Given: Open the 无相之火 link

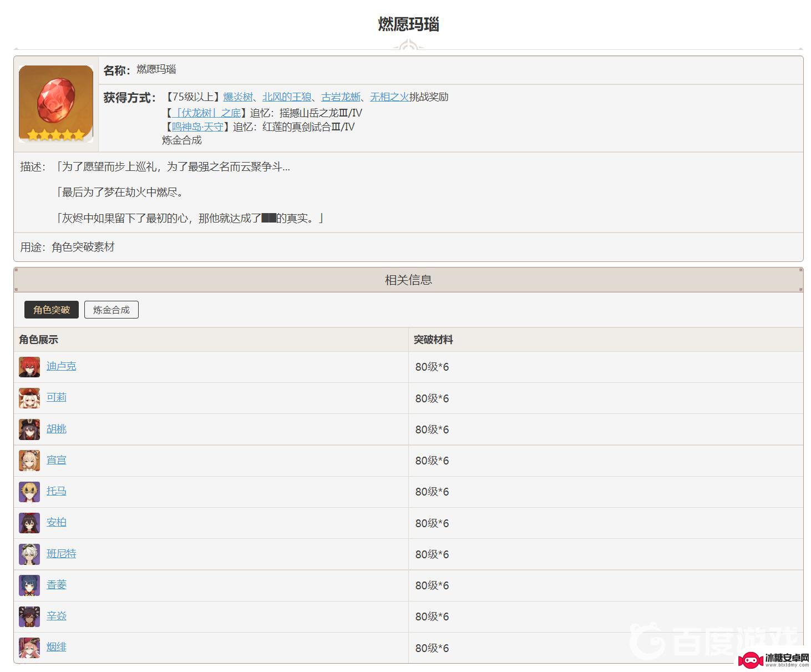Looking at the screenshot, I should click(389, 97).
